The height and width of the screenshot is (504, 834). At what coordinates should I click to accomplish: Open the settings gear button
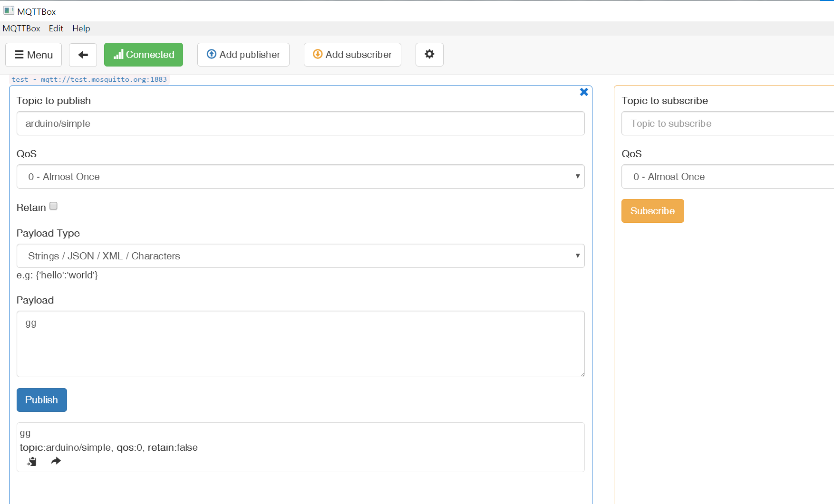[429, 55]
